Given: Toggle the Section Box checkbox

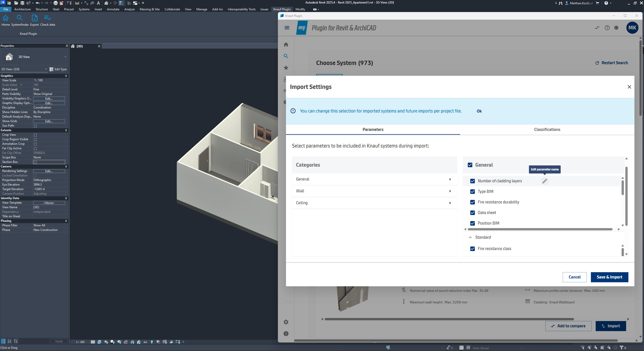Looking at the screenshot, I should (35, 162).
